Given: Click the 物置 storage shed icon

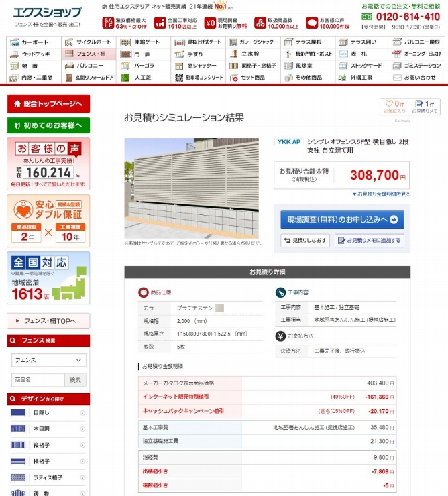Looking at the screenshot, I should tap(14, 66).
